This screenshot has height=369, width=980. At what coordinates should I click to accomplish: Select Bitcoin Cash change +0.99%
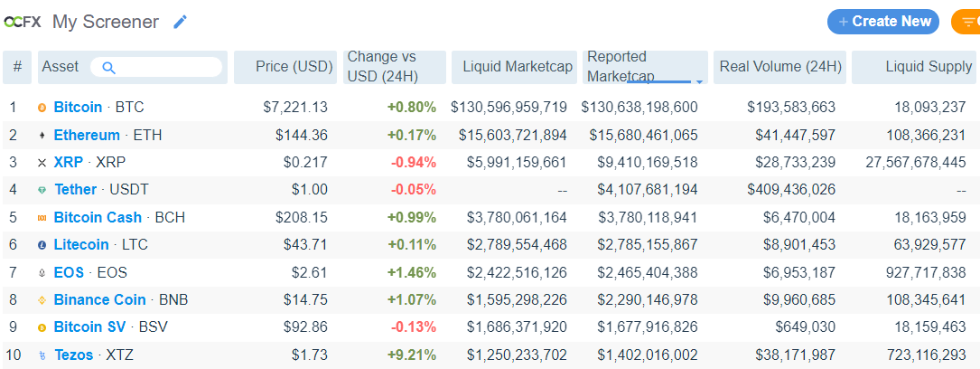[411, 217]
